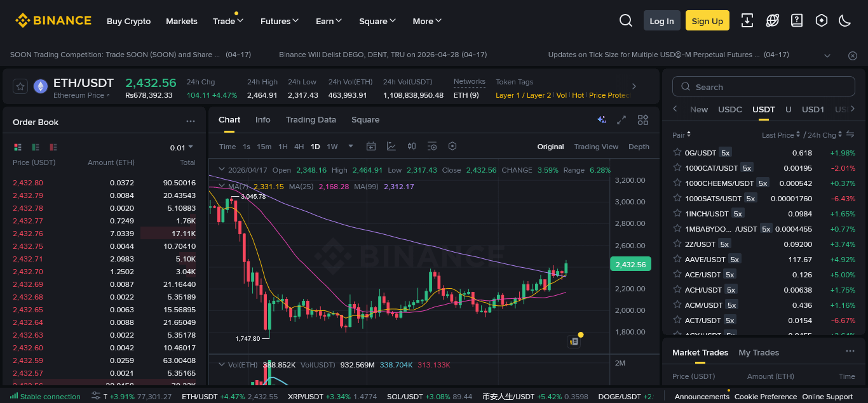Switch the 24h Chg column toggle icon

point(850,135)
